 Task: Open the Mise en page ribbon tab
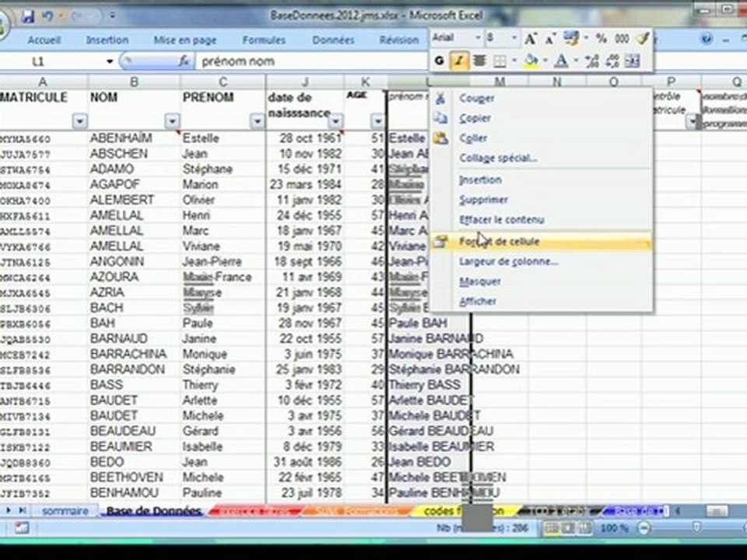click(x=185, y=40)
